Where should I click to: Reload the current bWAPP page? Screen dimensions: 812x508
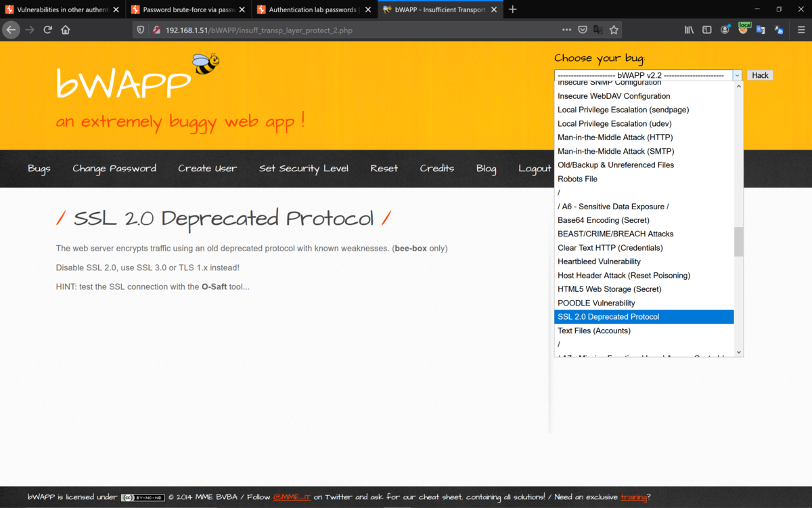(47, 30)
